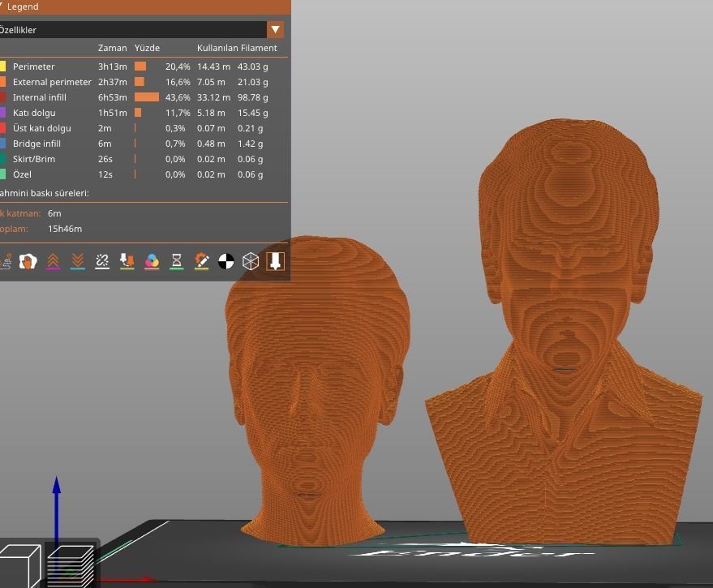
Task: Toggle Pause prints hourglass icon
Action: [177, 261]
